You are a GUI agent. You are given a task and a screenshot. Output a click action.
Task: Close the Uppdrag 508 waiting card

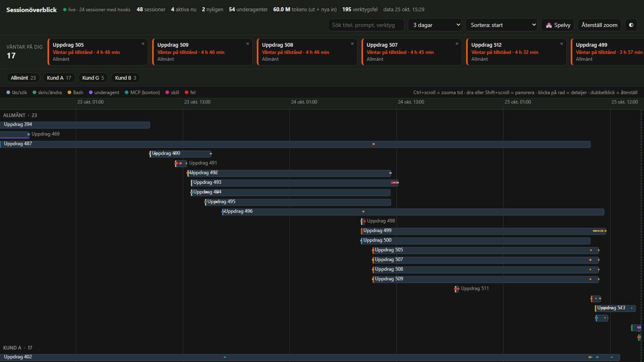352,44
